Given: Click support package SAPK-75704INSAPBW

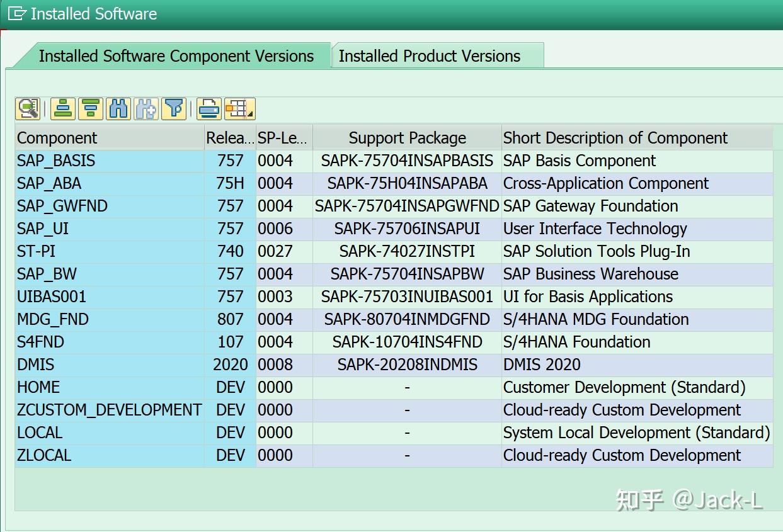Looking at the screenshot, I should 407,274.
